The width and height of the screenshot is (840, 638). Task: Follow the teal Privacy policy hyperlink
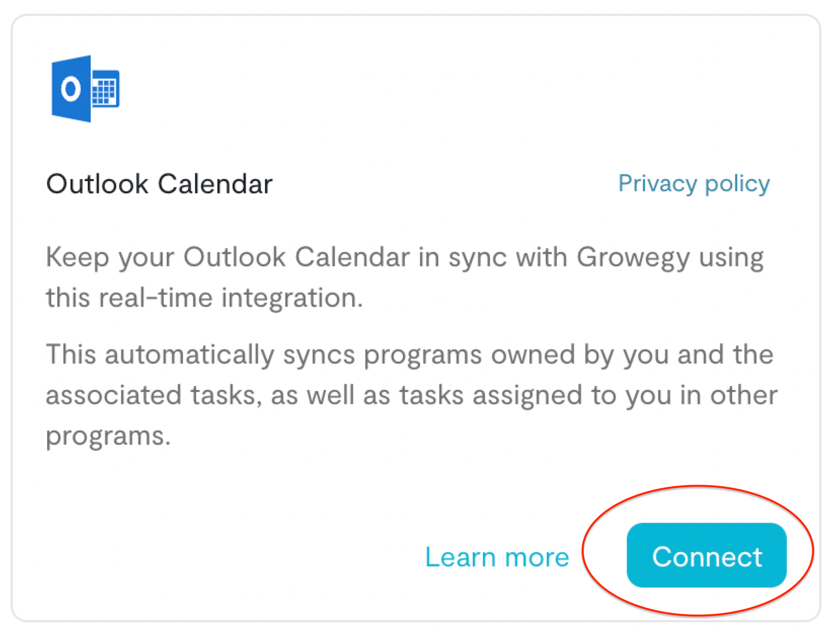pyautogui.click(x=694, y=183)
